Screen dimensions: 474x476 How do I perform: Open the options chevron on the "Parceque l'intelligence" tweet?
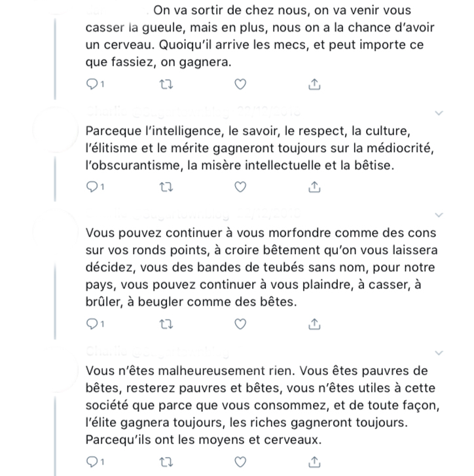click(439, 112)
